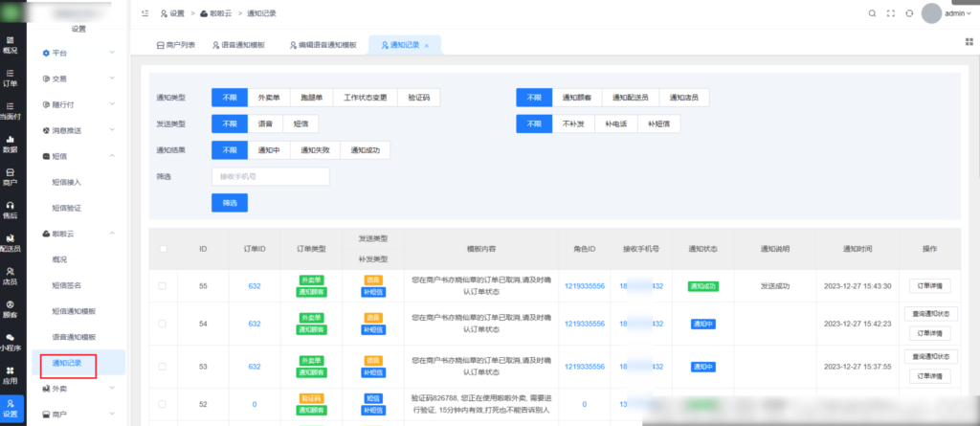
Task: Select 不补发 resend filter
Action: 573,123
